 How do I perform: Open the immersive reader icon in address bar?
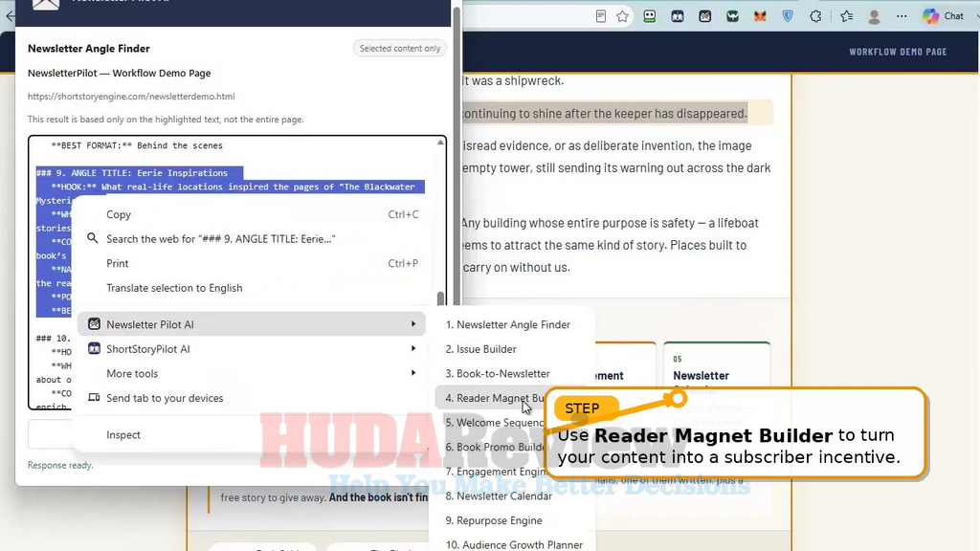click(601, 16)
